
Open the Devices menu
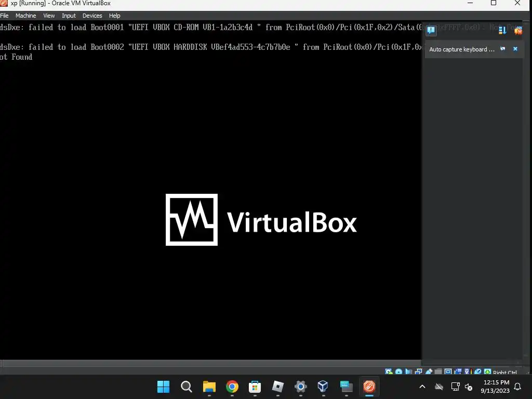pos(92,16)
